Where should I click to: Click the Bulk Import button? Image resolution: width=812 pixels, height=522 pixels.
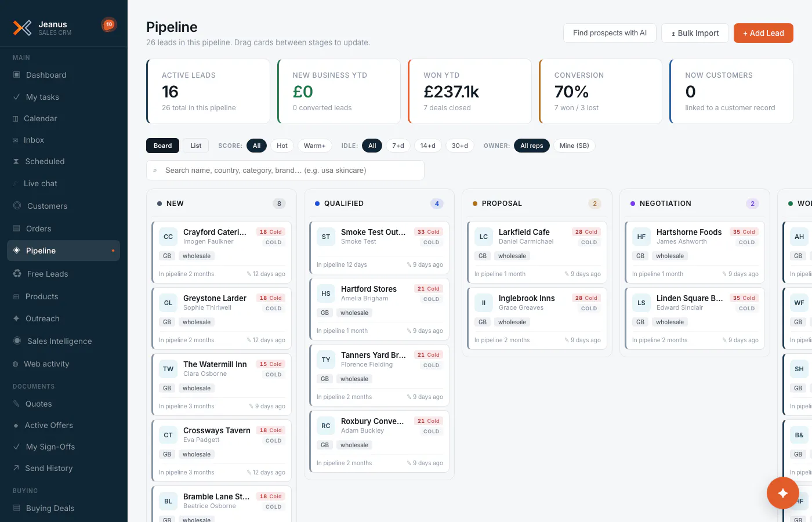click(x=695, y=33)
